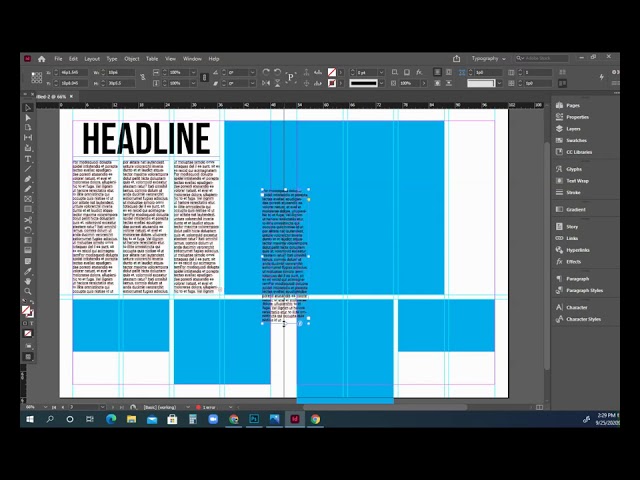Open the Object menu
This screenshot has width=640, height=480.
pos(132,59)
